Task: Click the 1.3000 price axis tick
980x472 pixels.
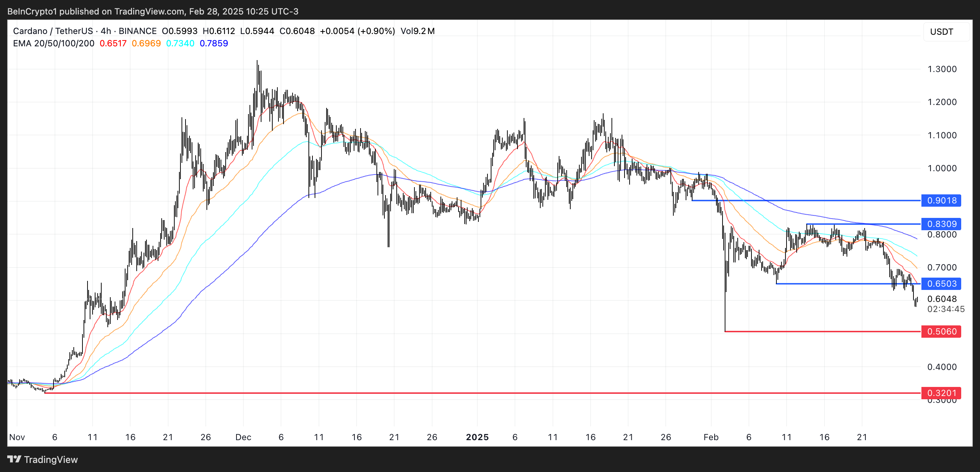Action: tap(942, 69)
